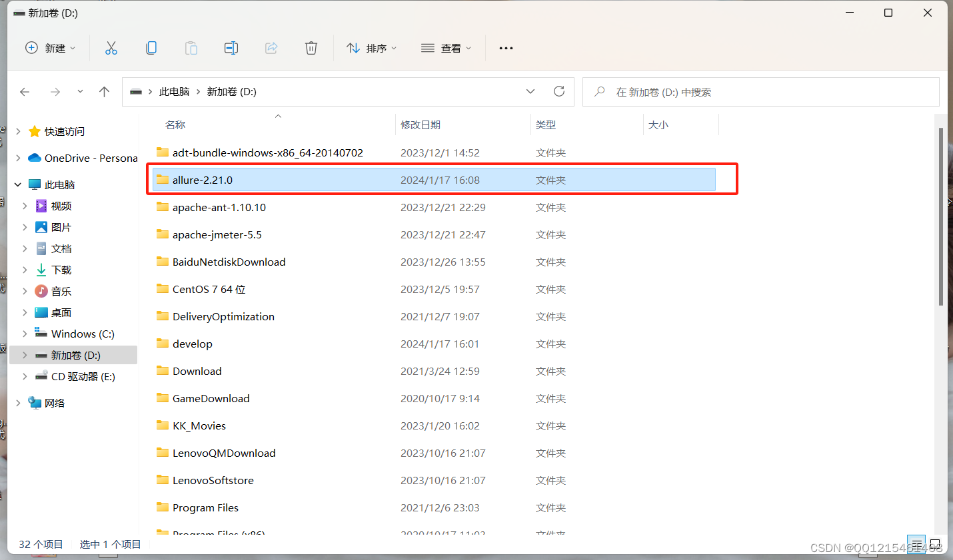Click the Delete trash icon
Screen dimensions: 953x560
[x=311, y=48]
